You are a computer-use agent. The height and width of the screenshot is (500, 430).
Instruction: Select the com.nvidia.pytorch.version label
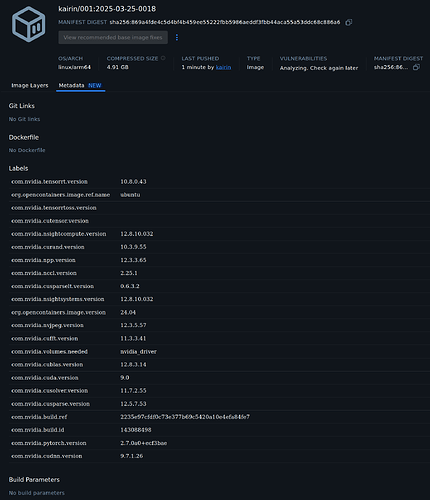[49, 443]
